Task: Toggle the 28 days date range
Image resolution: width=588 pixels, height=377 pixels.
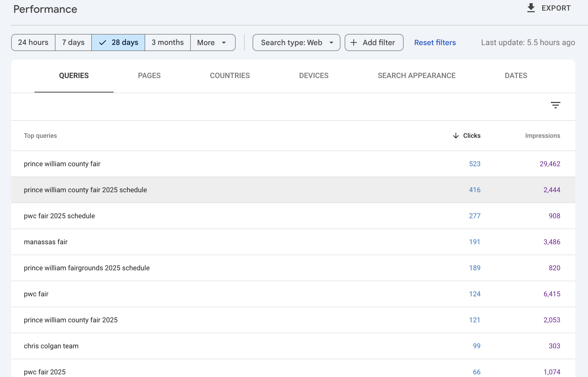Action: click(x=118, y=42)
